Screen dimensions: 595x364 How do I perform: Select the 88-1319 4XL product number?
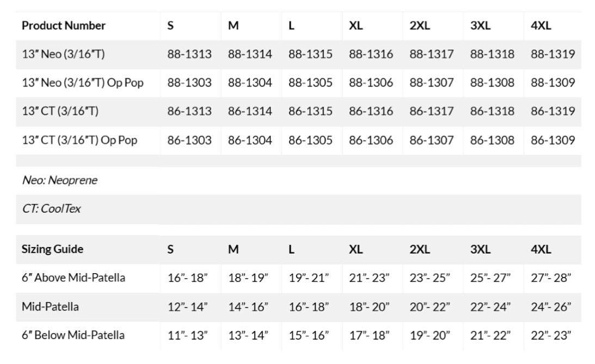pos(553,54)
